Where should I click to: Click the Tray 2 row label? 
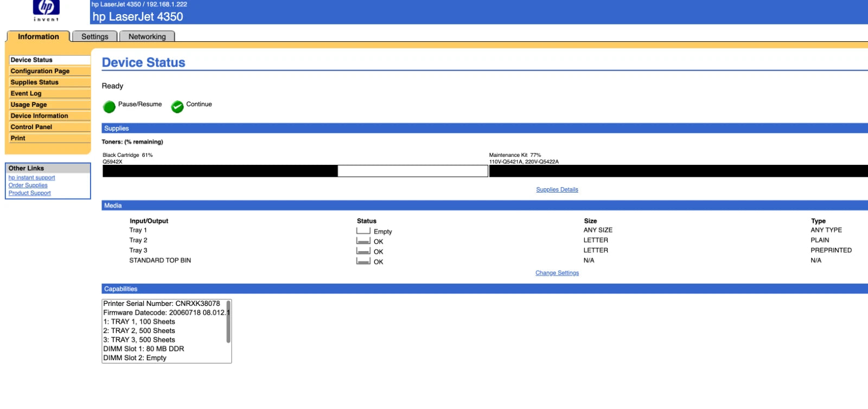point(138,240)
